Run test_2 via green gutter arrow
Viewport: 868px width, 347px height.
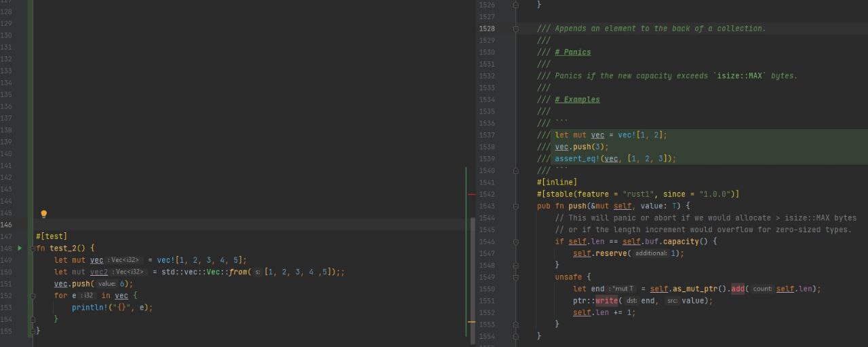tap(20, 248)
